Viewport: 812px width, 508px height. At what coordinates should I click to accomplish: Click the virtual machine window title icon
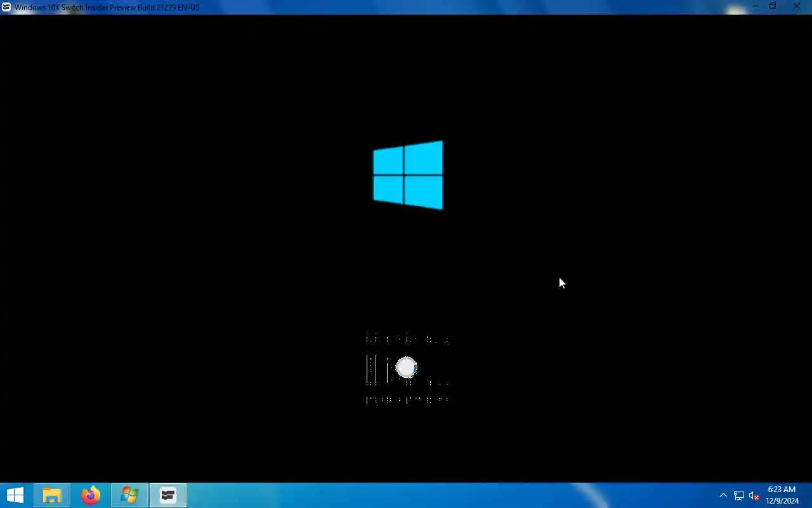[6, 7]
